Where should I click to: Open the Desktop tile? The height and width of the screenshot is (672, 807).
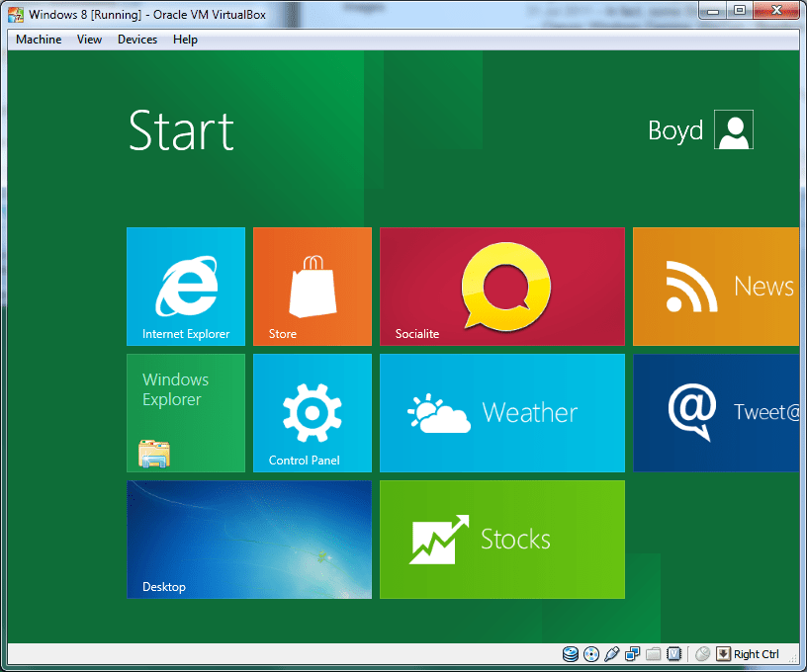[x=249, y=540]
